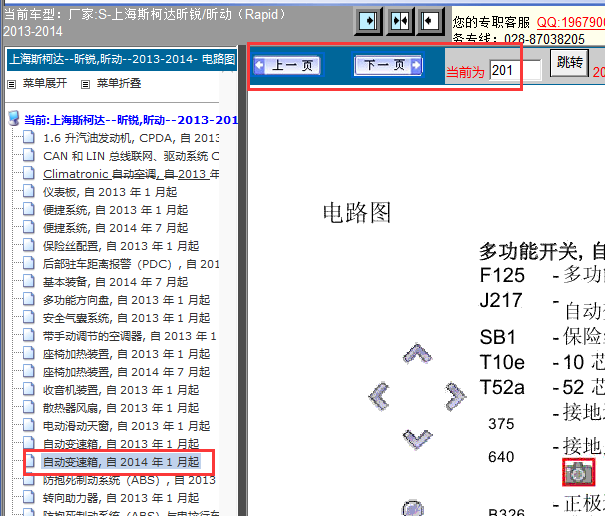This screenshot has height=516, width=605.
Task: Click the page number input field
Action: pos(515,70)
